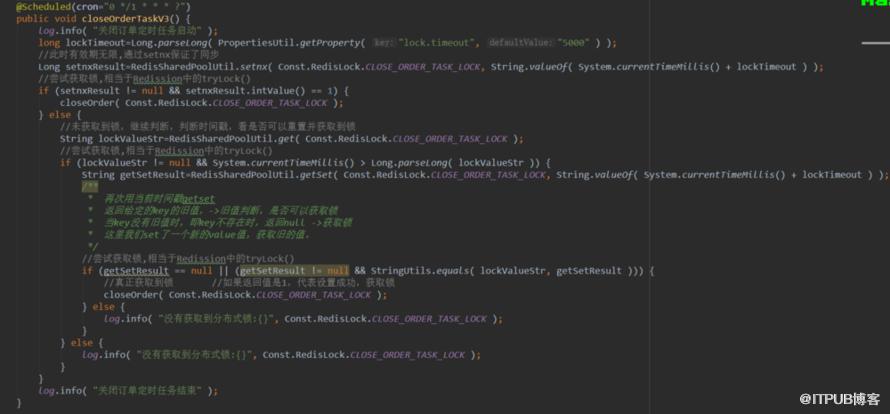Click the "defaultValue:" parameter hint
Screen dimensions: 890x414
click(x=520, y=43)
